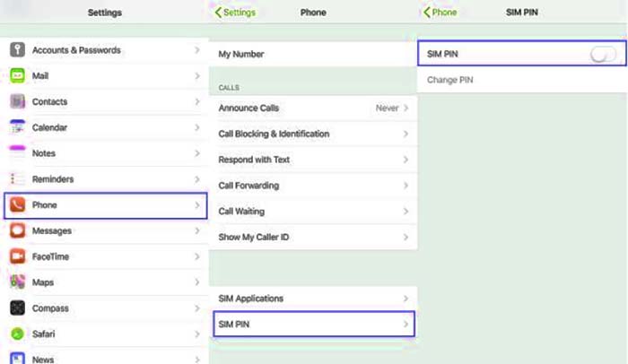628x364 pixels.
Task: Tap the chevron next to Reminders
Action: [197, 179]
